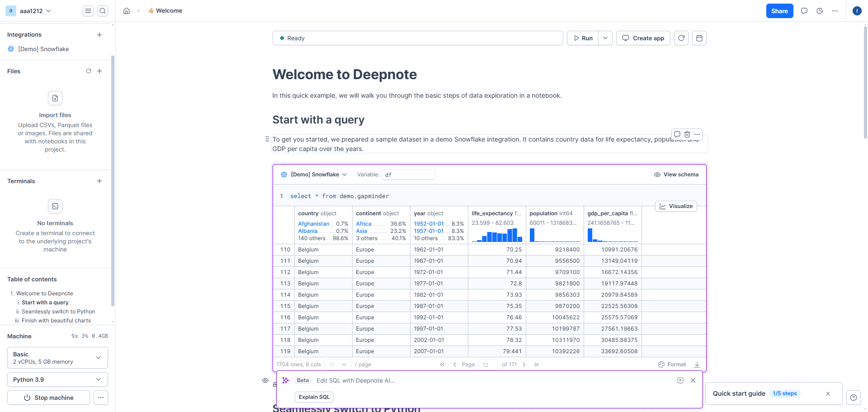Click the Import files upload icon
Viewport: 868px width, 412px height.
click(55, 98)
